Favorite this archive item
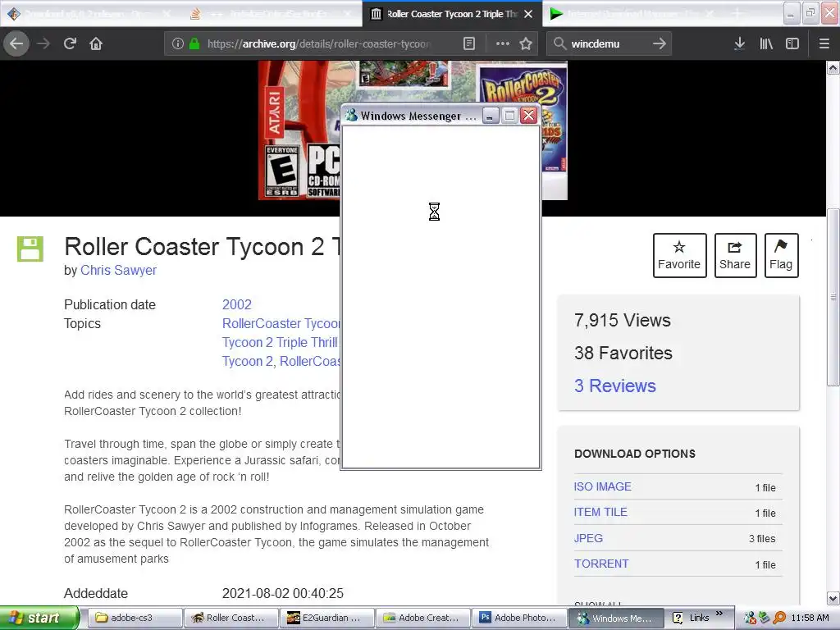The height and width of the screenshot is (630, 840). [x=679, y=256]
